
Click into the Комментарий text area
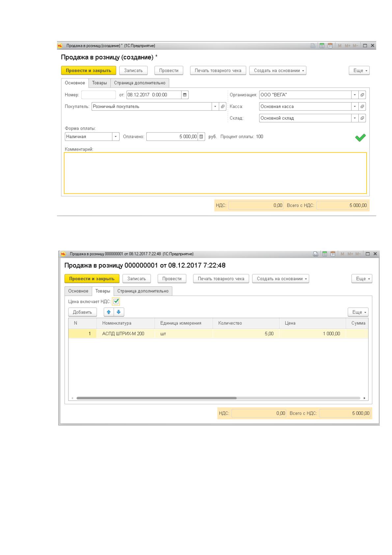coord(215,173)
